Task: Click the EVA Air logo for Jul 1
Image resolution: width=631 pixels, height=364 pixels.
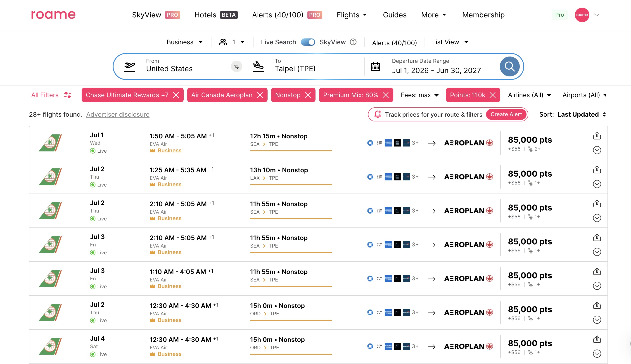Action: (x=50, y=143)
